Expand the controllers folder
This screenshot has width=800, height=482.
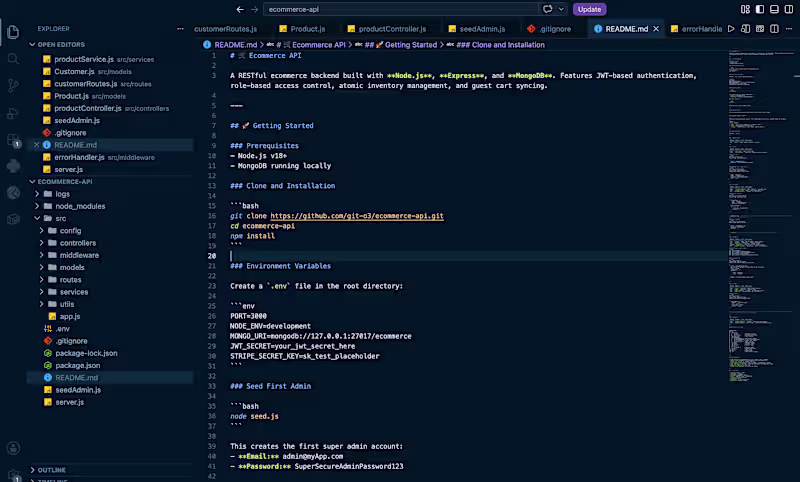tap(41, 243)
